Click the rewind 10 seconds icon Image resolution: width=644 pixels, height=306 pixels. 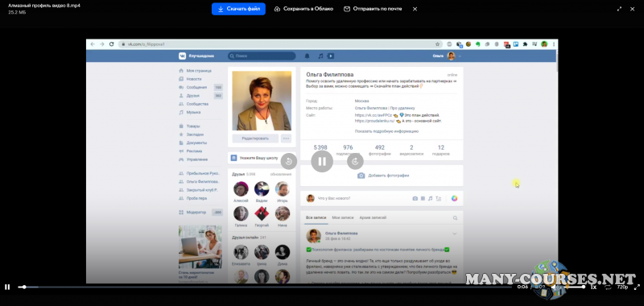(289, 161)
